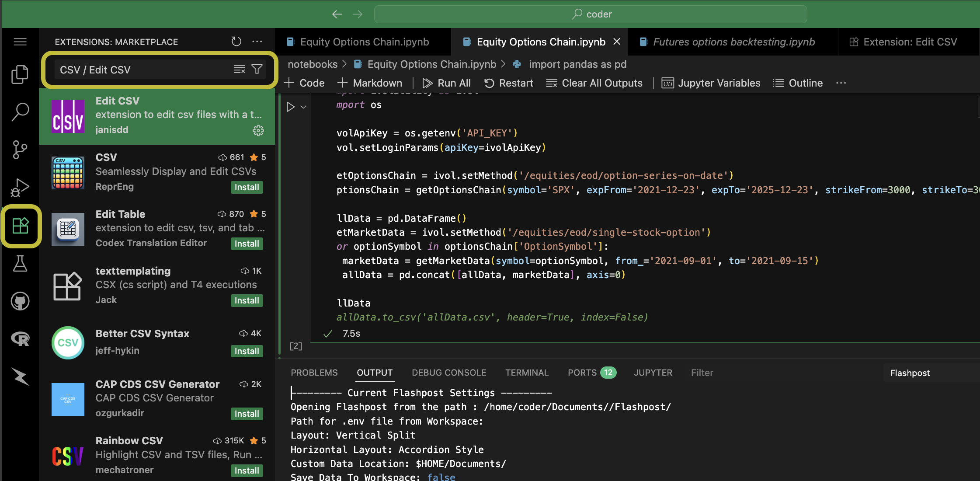Open the Edit CSV manage gear
980x481 pixels.
[x=258, y=130]
